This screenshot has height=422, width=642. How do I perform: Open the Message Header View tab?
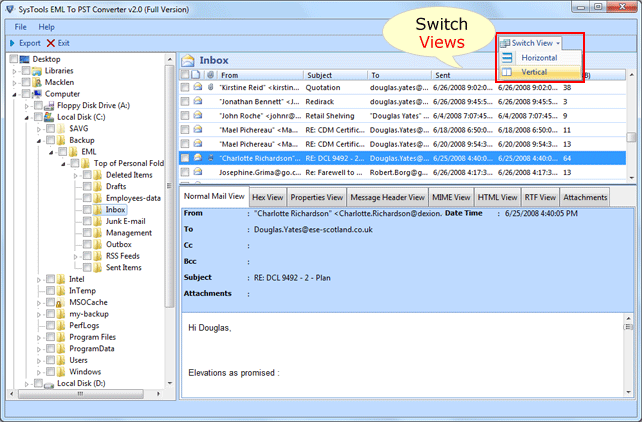[x=387, y=197]
